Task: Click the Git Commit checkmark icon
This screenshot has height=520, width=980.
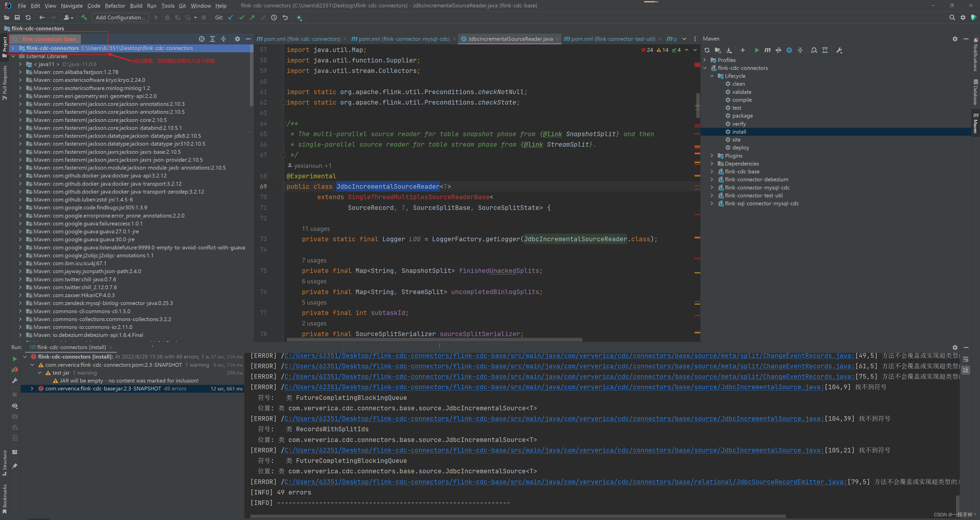Action: click(x=242, y=18)
